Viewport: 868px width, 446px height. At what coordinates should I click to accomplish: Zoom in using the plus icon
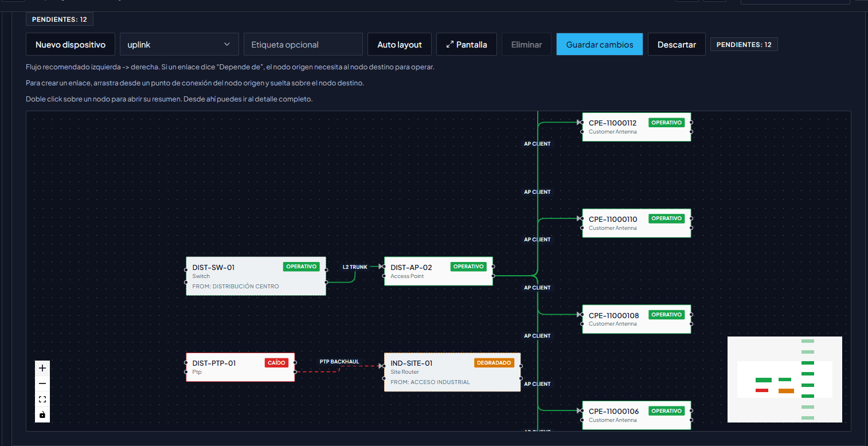click(x=42, y=367)
